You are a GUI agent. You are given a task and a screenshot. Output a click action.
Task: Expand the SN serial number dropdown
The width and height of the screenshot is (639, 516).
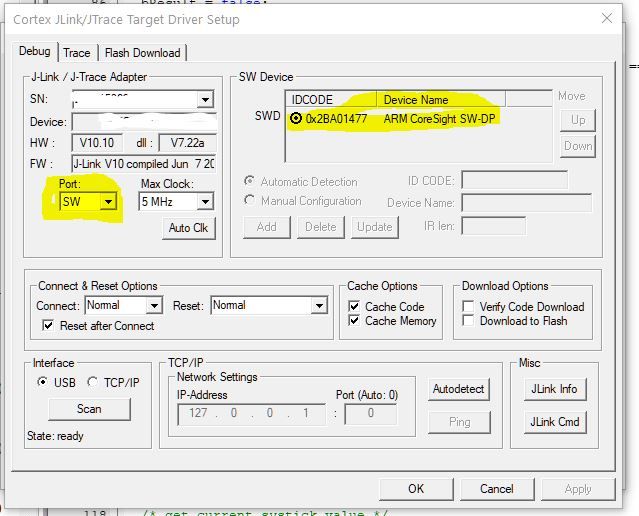coord(205,99)
